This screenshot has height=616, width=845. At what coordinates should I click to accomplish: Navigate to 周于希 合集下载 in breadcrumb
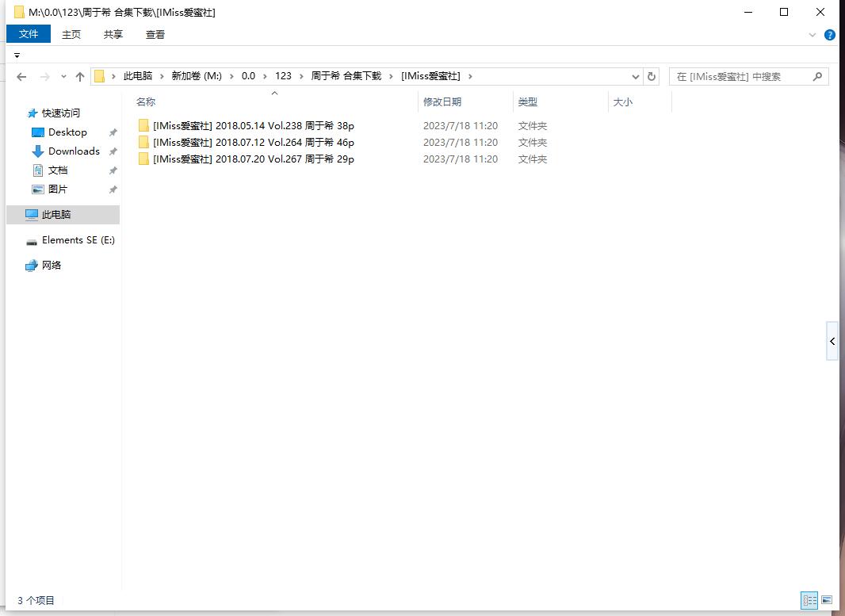coord(346,76)
